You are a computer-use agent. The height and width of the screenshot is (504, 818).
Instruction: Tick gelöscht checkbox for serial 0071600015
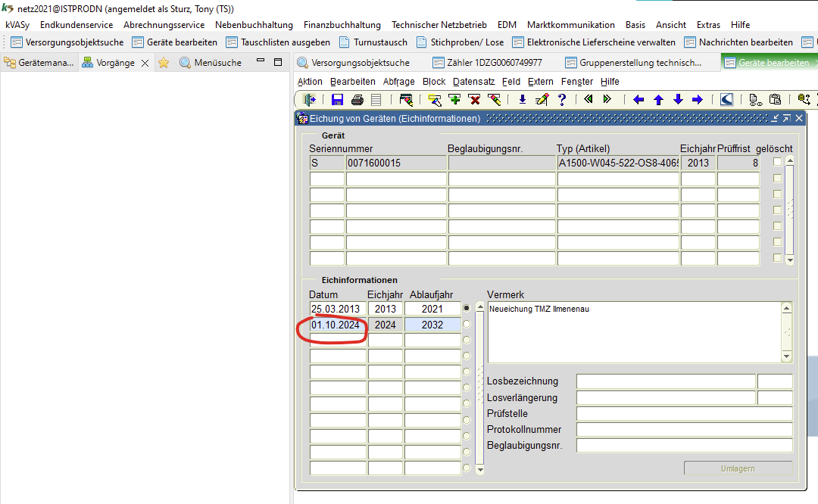coord(777,162)
